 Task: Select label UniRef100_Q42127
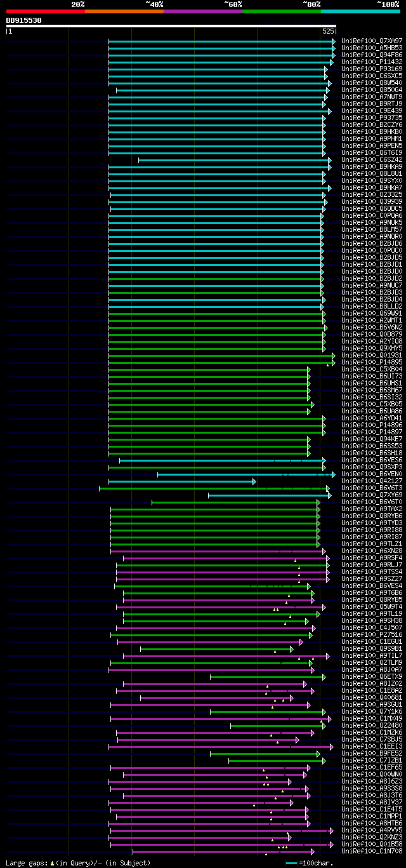pyautogui.click(x=372, y=481)
